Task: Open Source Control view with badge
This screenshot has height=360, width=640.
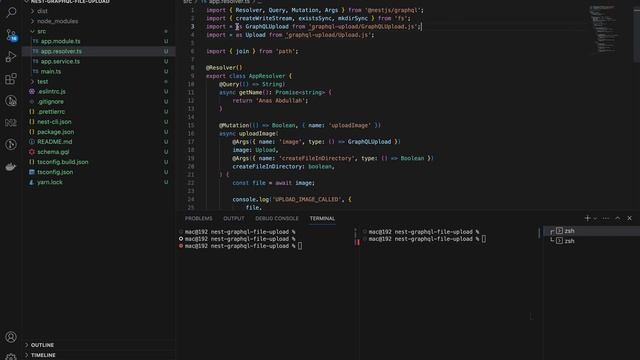Action: (x=11, y=35)
